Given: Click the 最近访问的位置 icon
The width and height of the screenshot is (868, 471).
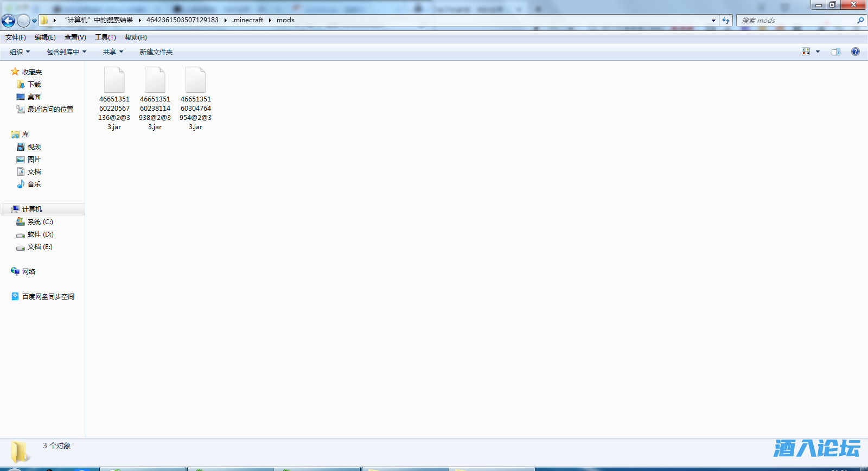Looking at the screenshot, I should (21, 110).
